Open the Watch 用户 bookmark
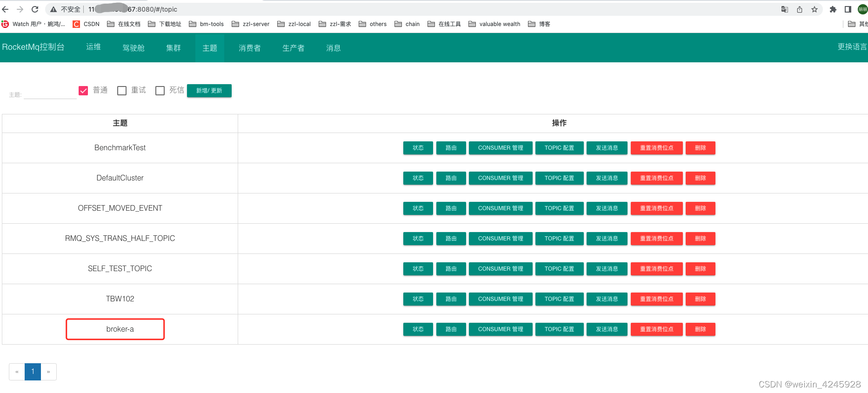The width and height of the screenshot is (868, 393). tap(33, 24)
